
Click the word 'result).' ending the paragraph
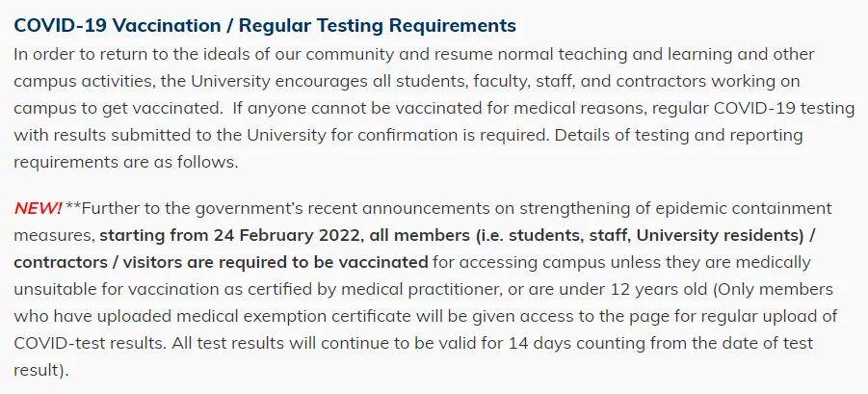41,370
